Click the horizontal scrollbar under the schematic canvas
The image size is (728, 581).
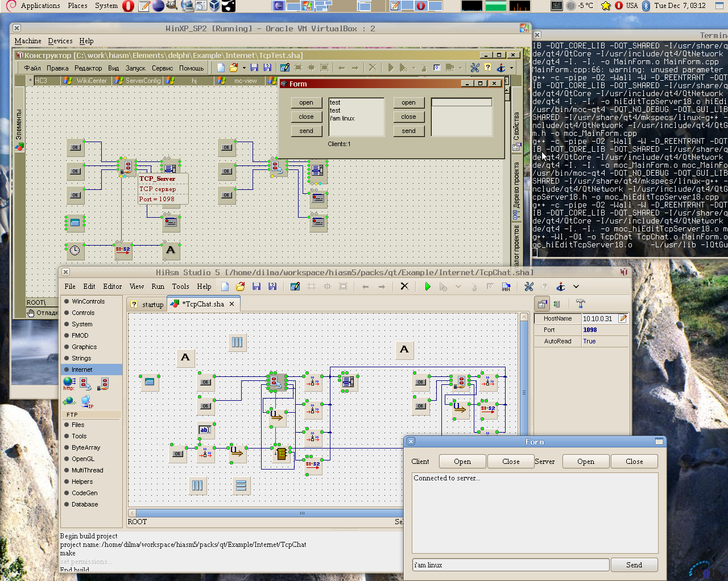302,513
